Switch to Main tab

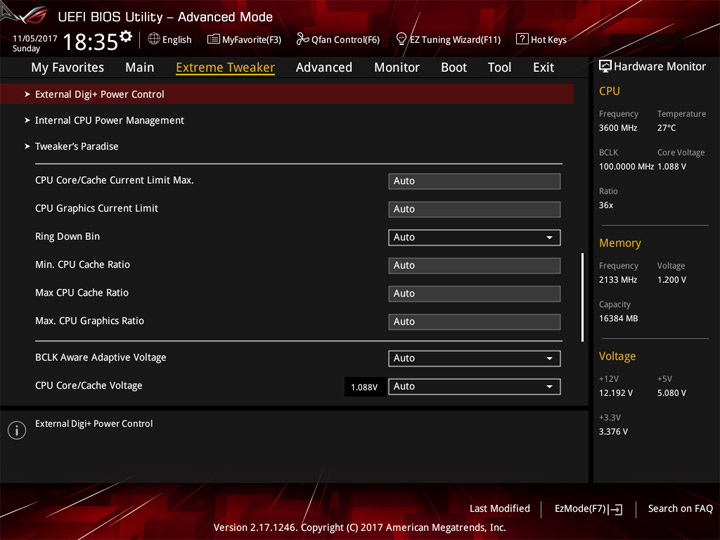coord(140,68)
